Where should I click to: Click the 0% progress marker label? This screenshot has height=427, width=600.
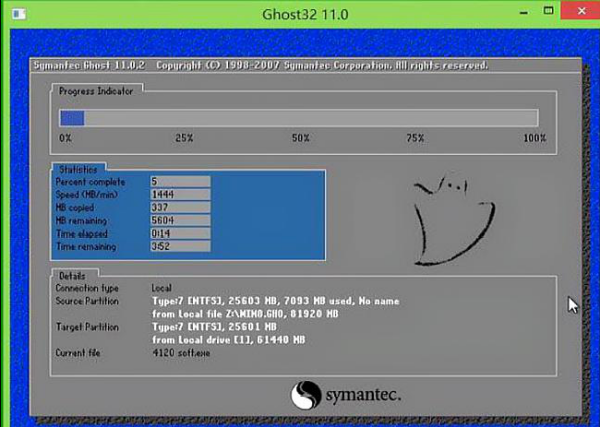[65, 138]
